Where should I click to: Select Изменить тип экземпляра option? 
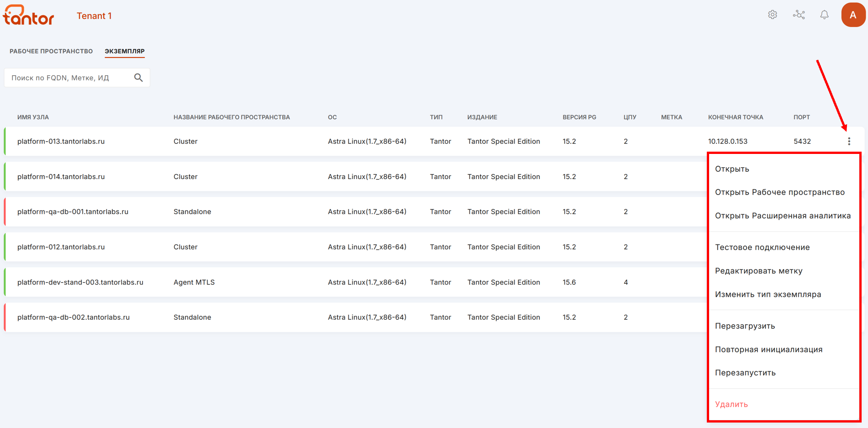point(768,294)
